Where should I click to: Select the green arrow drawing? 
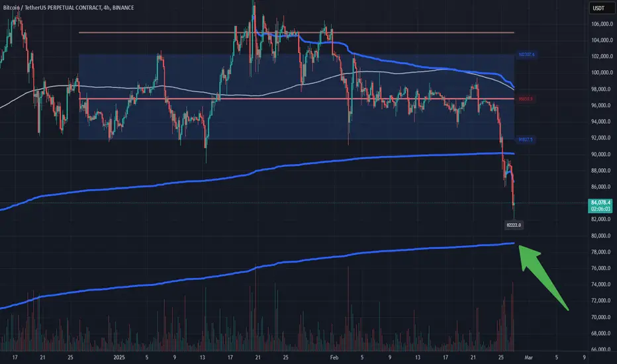543,277
